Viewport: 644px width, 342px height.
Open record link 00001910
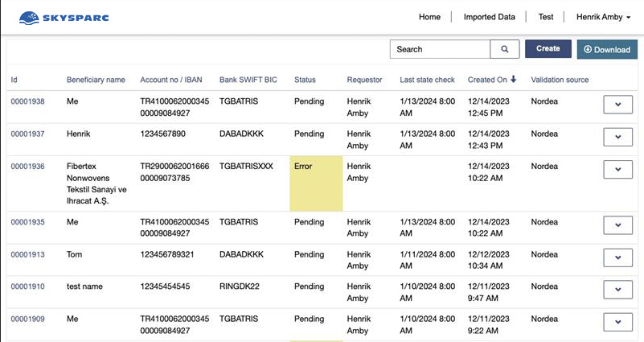(x=27, y=286)
